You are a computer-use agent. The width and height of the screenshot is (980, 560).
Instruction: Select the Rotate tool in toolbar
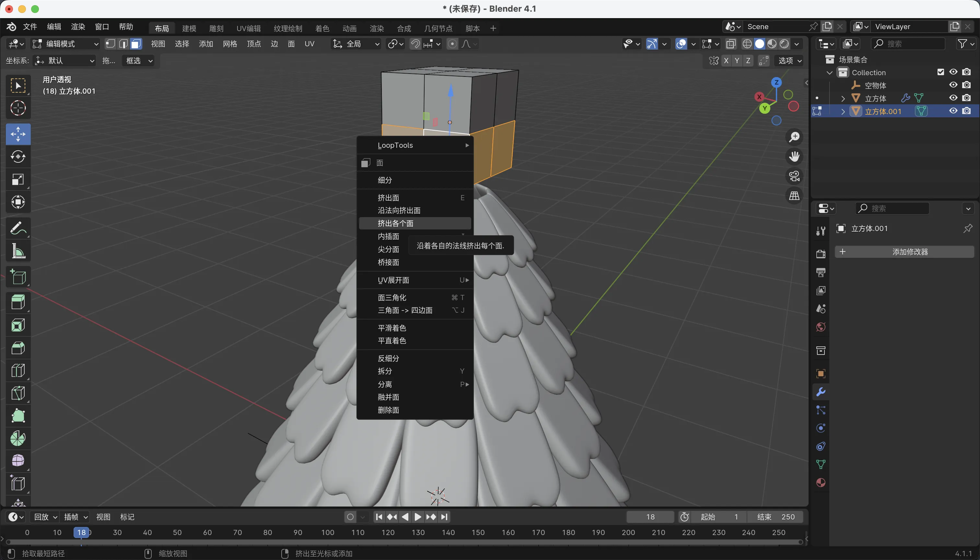[x=18, y=157]
